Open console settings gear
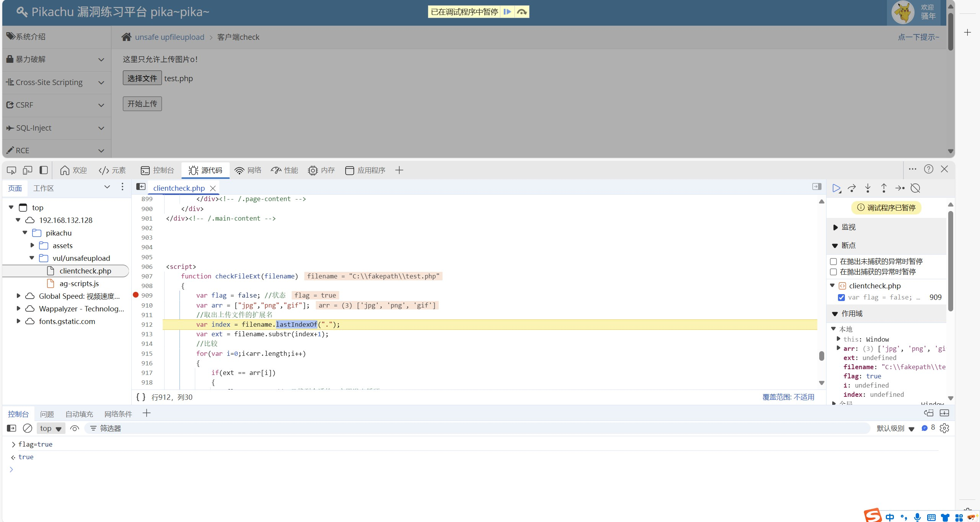The width and height of the screenshot is (980, 522). (944, 428)
